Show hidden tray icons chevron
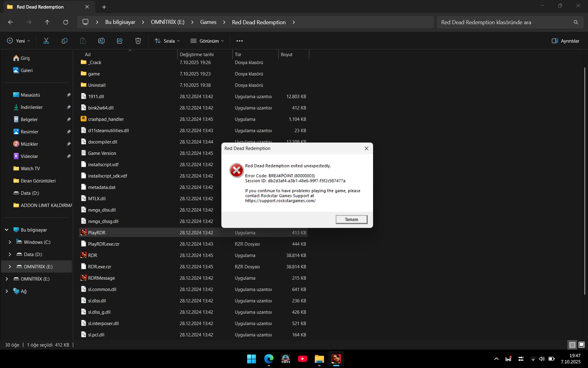The height and width of the screenshot is (368, 588). 496,359
